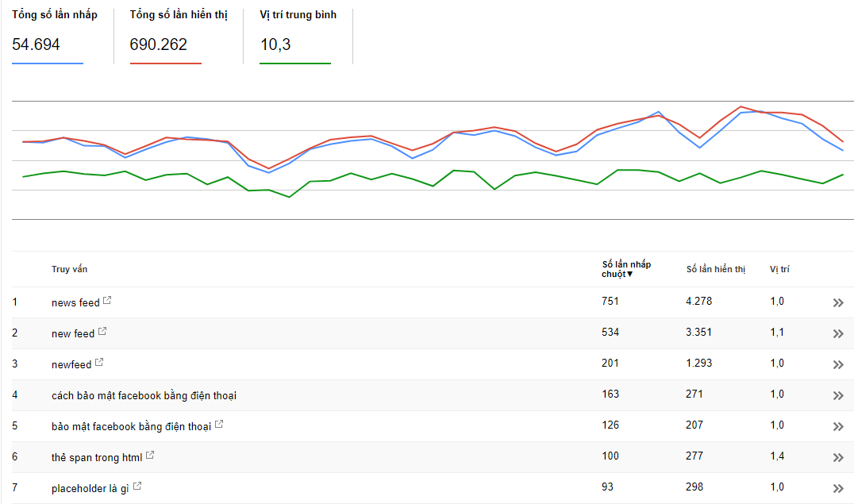Expand double-chevron for "new feed" row
The image size is (858, 504).
click(x=838, y=333)
